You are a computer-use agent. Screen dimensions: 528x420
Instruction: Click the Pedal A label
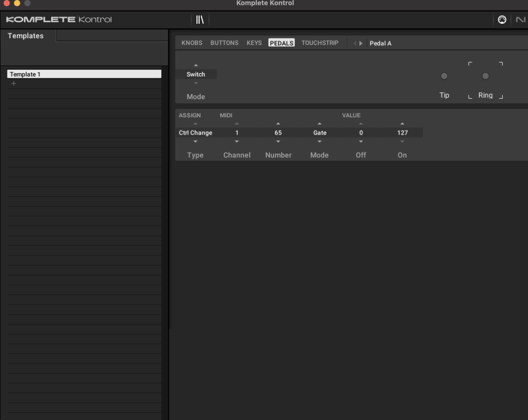tap(381, 43)
